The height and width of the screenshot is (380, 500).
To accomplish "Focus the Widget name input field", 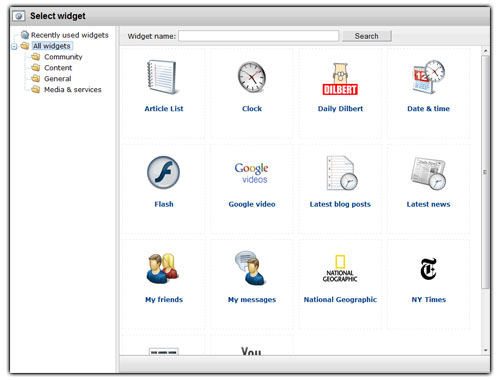I will click(259, 36).
